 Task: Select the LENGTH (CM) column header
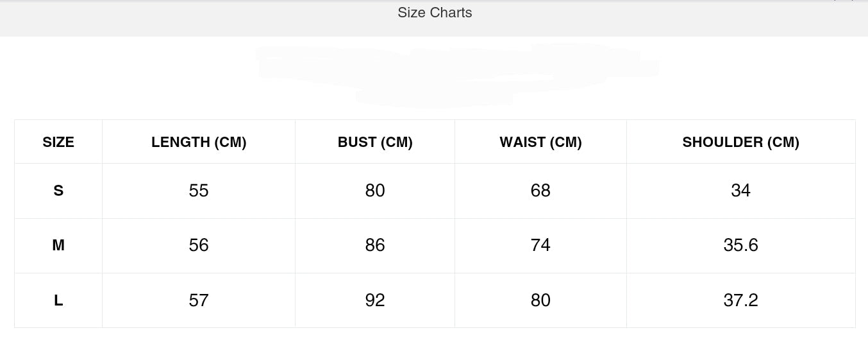coord(199,142)
